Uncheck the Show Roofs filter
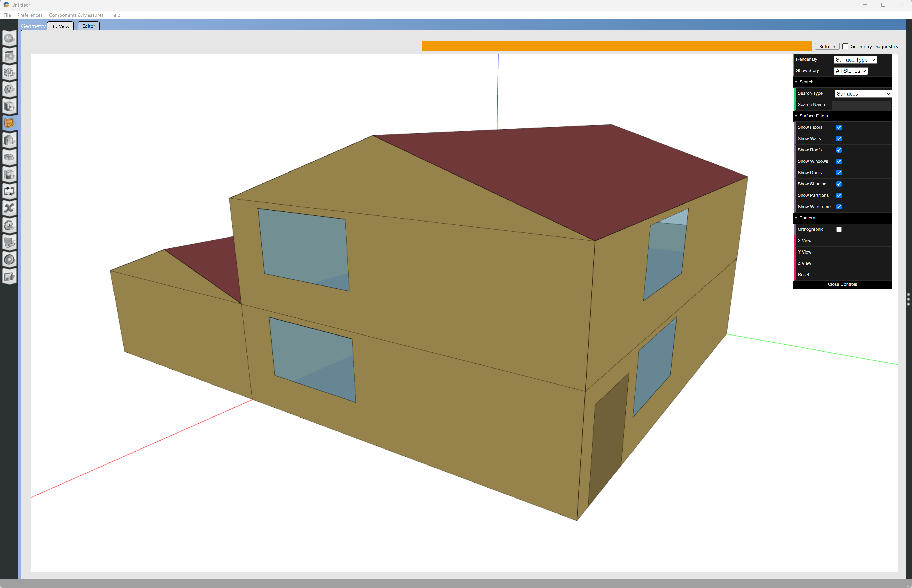 pos(839,150)
